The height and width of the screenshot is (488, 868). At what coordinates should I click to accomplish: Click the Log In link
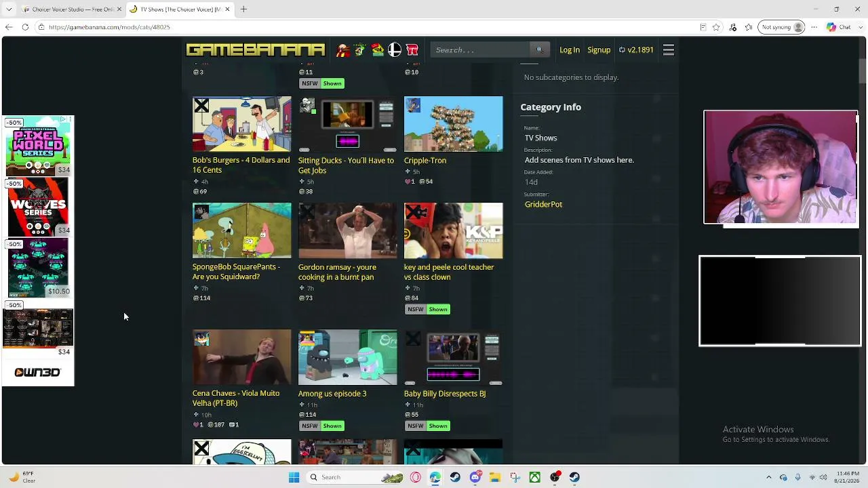coord(570,49)
